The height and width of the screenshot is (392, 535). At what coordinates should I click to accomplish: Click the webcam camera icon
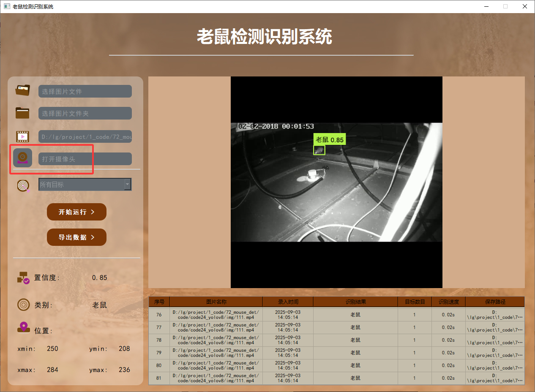(x=23, y=158)
